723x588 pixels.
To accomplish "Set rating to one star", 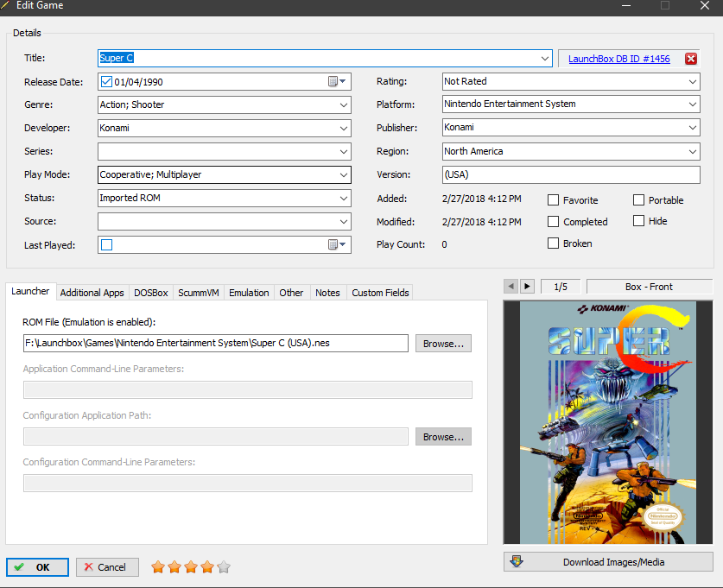I will click(x=158, y=566).
